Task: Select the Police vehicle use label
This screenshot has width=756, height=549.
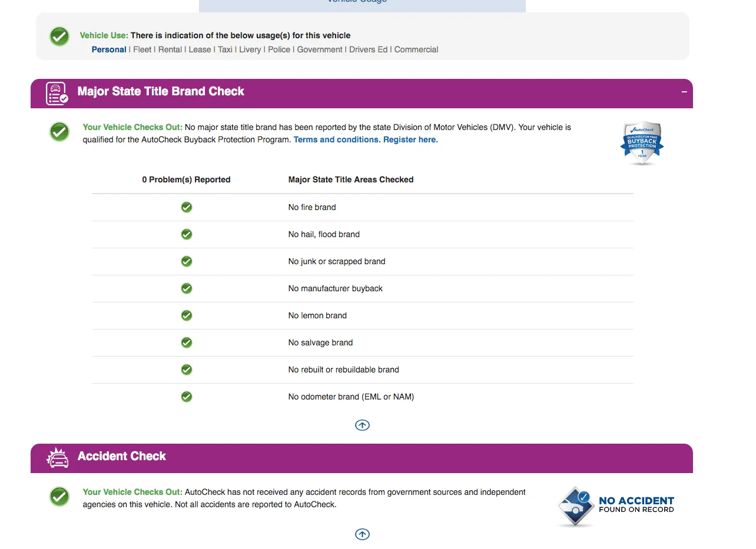Action: pyautogui.click(x=279, y=49)
